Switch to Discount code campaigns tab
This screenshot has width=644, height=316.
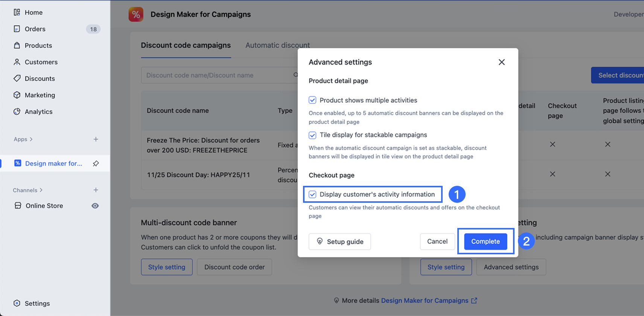point(186,46)
